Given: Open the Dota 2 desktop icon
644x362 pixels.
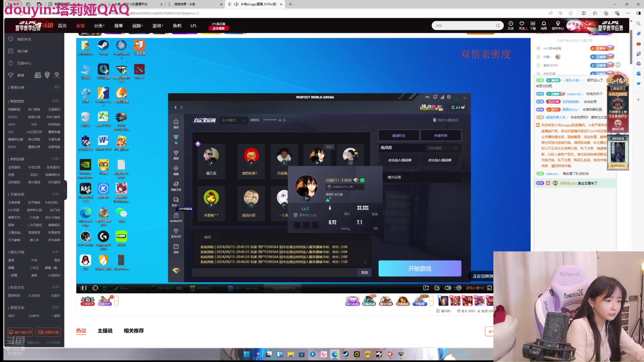Looking at the screenshot, I should (x=139, y=71).
